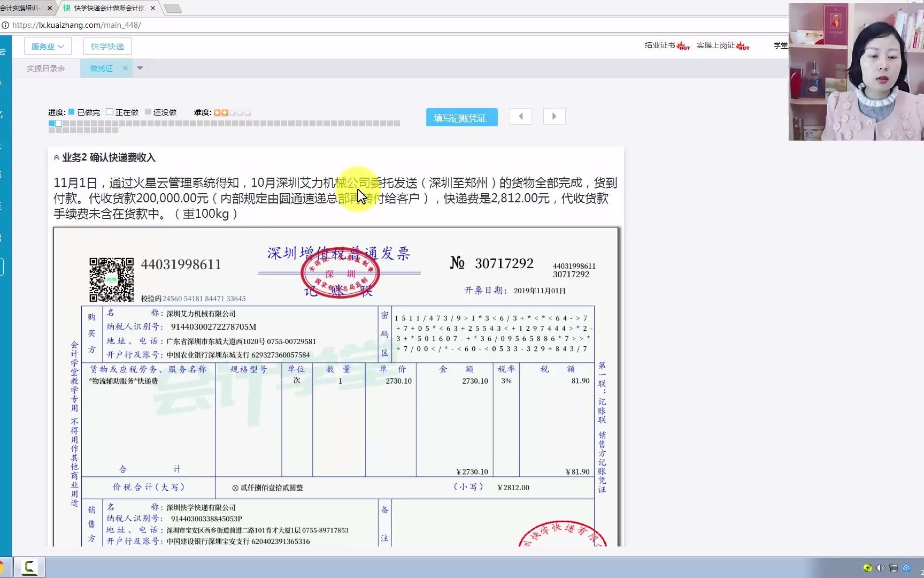Image resolution: width=924 pixels, height=578 pixels.
Task: Click the invoice date 2019年11月01日
Action: click(540, 291)
